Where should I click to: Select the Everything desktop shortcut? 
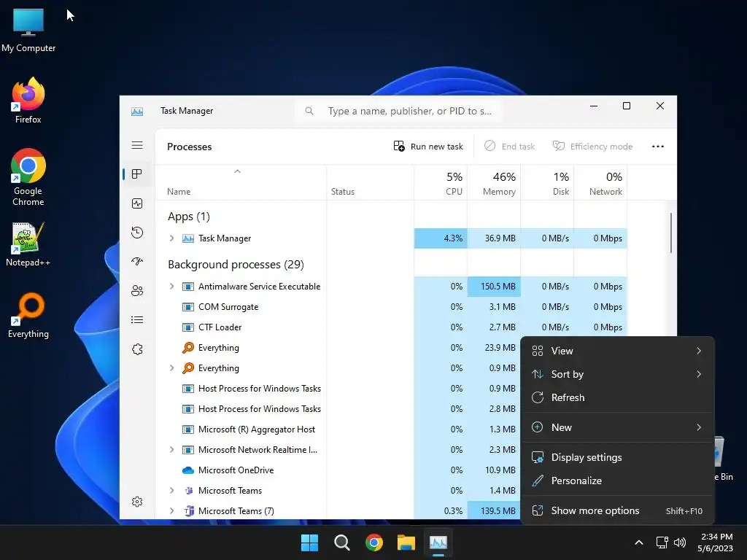coord(28,316)
